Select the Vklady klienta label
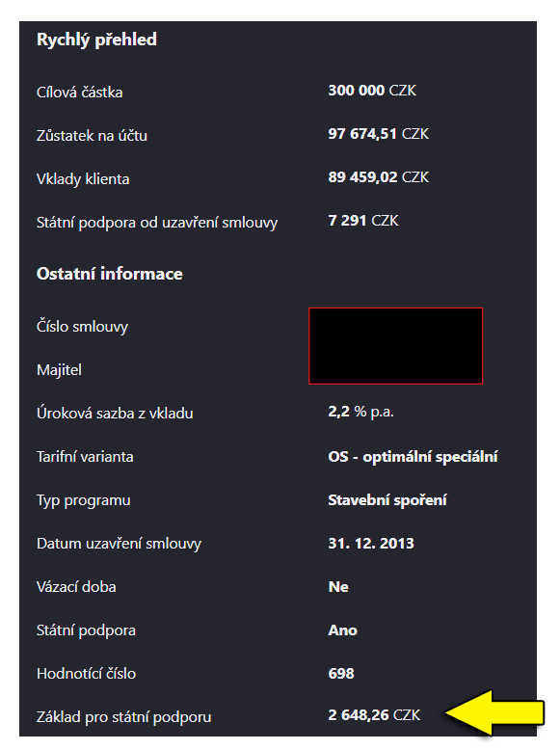The height and width of the screenshot is (750, 560). 83,179
